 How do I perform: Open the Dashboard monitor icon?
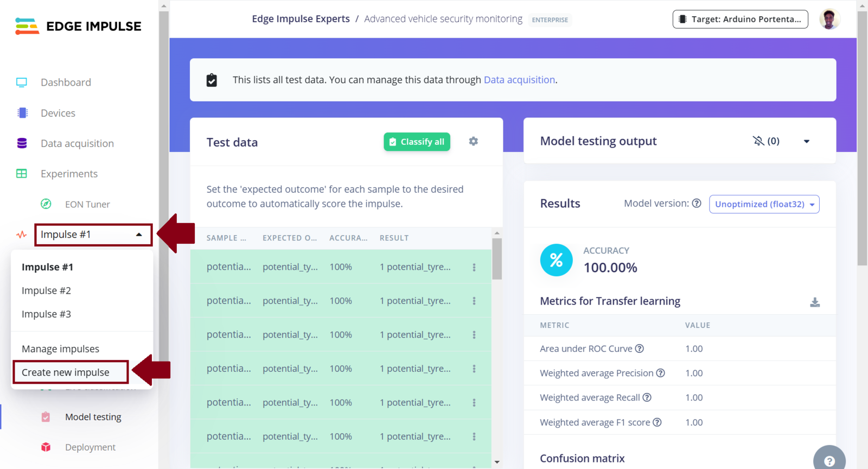(x=22, y=83)
